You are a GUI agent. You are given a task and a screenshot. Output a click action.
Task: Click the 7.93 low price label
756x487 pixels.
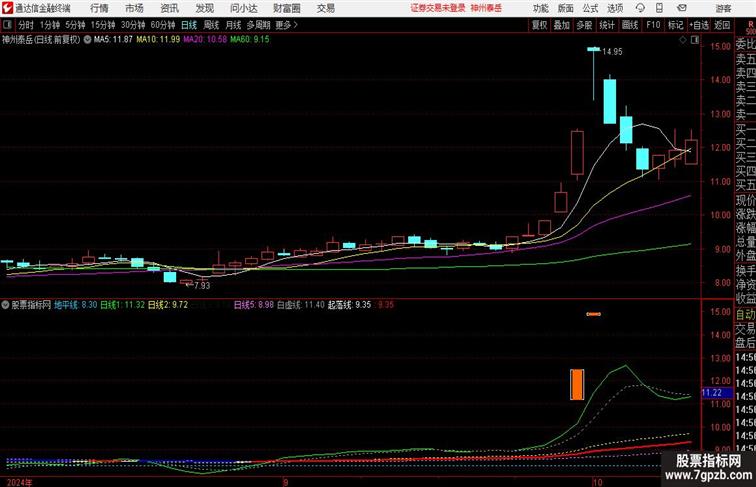(x=202, y=285)
